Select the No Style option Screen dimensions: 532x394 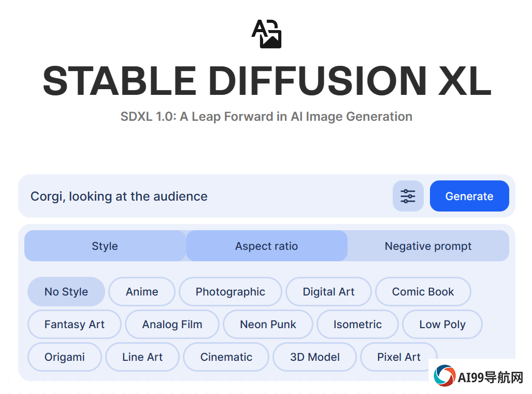66,292
